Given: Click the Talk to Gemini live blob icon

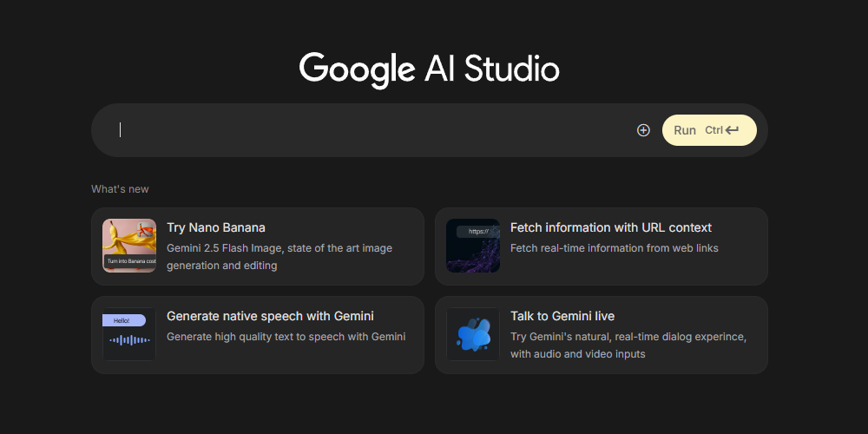Looking at the screenshot, I should pyautogui.click(x=473, y=334).
